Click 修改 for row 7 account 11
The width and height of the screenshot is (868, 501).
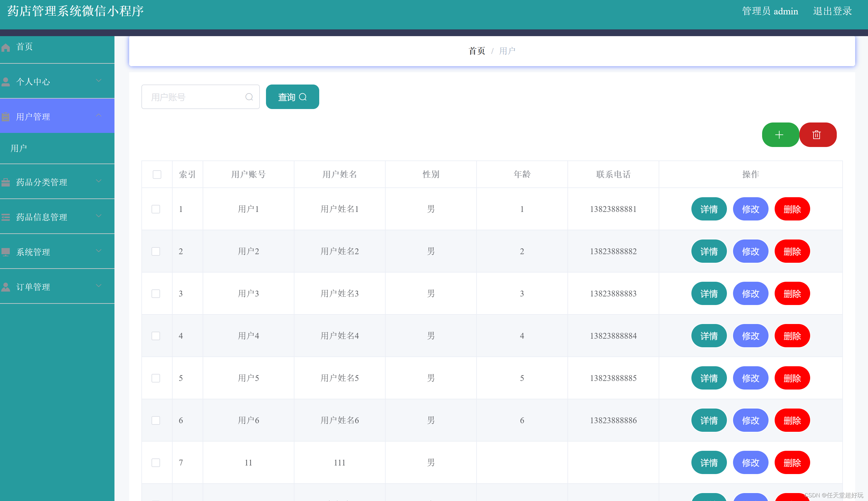click(750, 462)
